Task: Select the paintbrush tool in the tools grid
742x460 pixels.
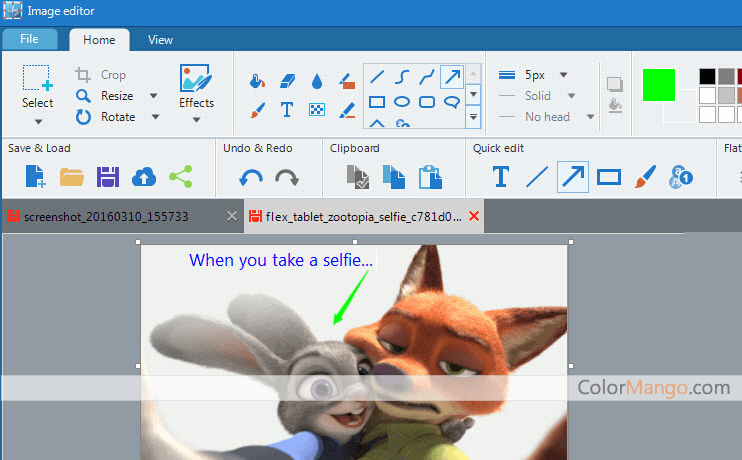Action: [x=257, y=110]
